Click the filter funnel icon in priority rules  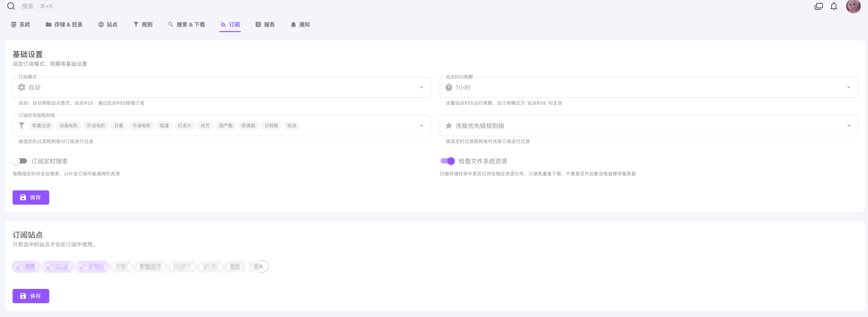[x=22, y=126]
